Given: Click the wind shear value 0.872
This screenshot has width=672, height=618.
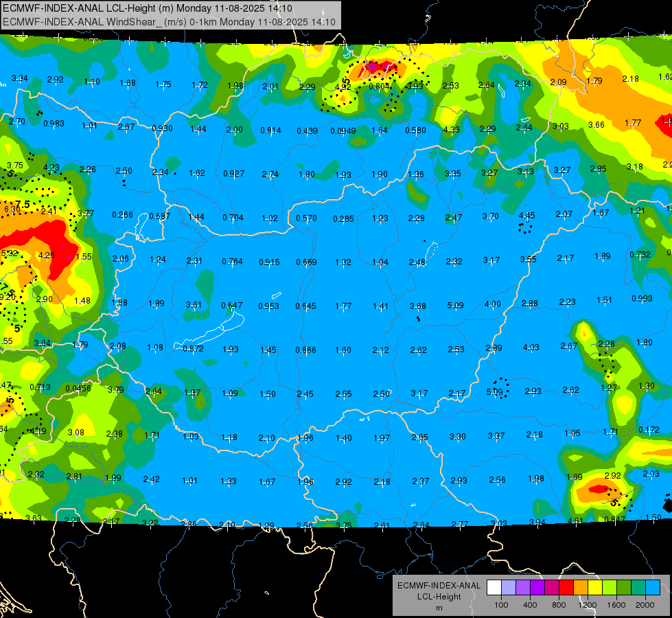Looking at the screenshot, I should (194, 349).
